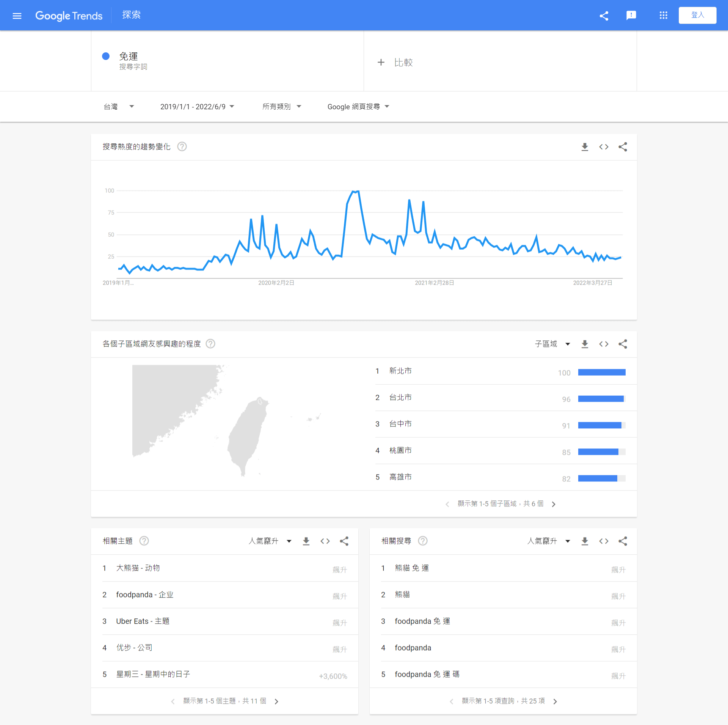Click the highest peak on the trend line
Viewport: 728px width, 725px height.
[358, 191]
